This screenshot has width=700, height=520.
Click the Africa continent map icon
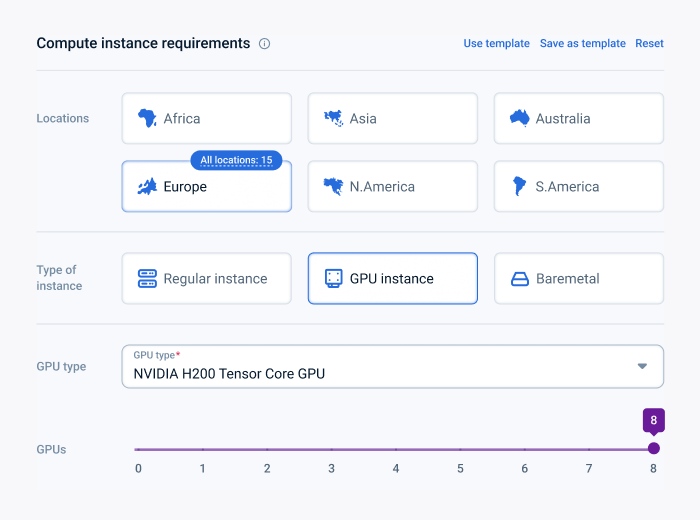147,118
